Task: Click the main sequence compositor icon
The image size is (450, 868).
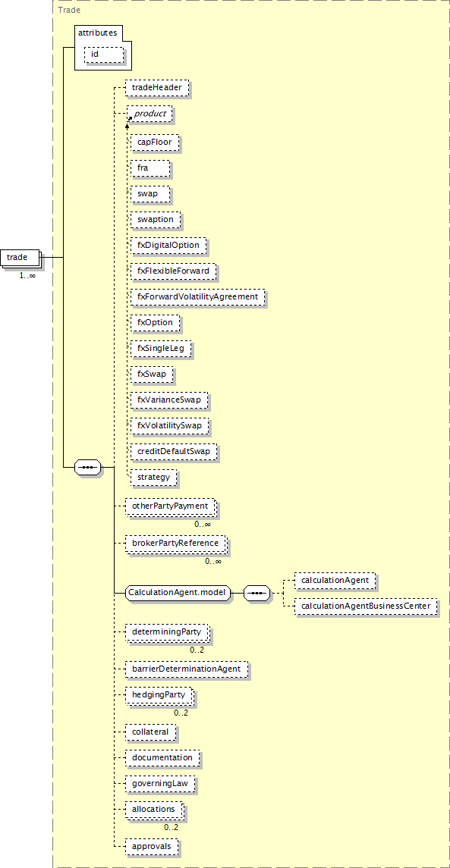Action: [x=87, y=467]
